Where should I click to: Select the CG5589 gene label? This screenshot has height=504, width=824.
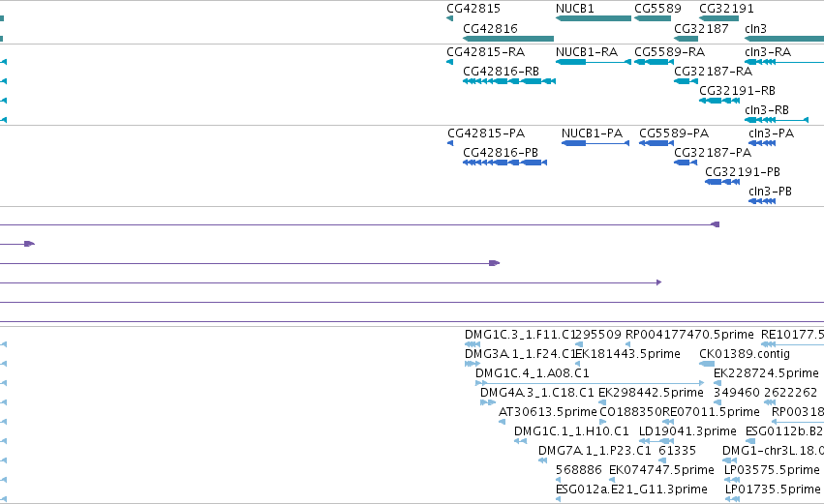coord(657,9)
